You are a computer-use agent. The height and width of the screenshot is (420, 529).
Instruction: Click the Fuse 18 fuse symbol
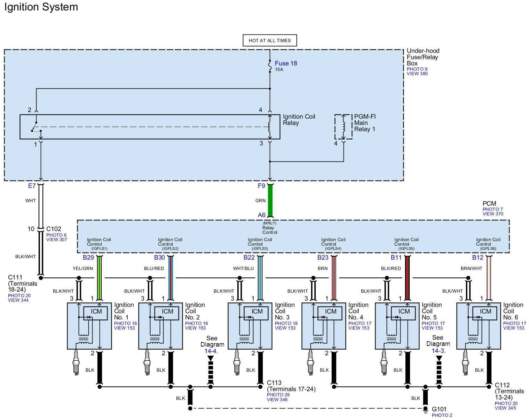(270, 66)
